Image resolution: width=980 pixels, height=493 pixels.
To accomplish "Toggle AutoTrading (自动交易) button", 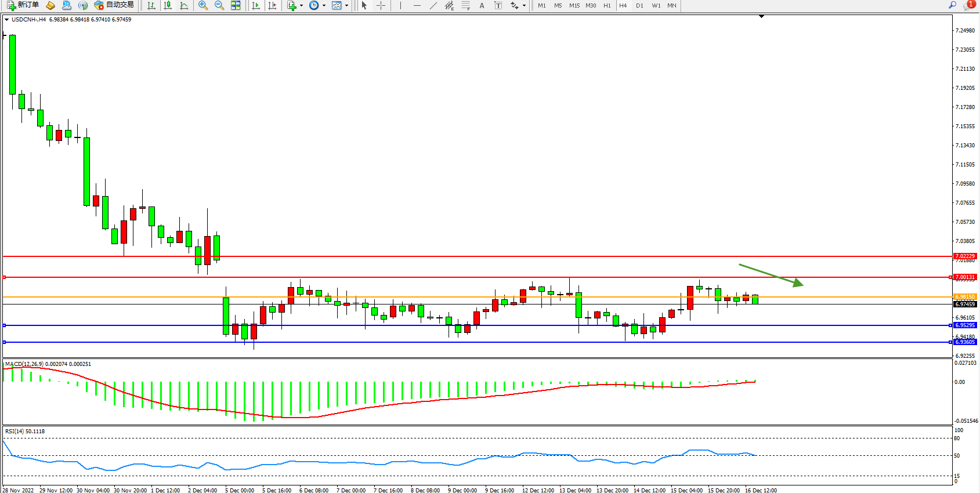I will pos(114,5).
